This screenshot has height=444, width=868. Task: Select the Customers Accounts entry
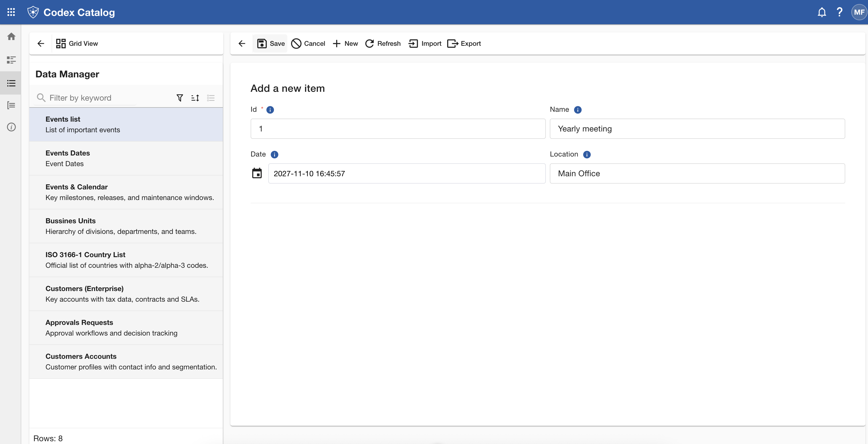pyautogui.click(x=126, y=362)
